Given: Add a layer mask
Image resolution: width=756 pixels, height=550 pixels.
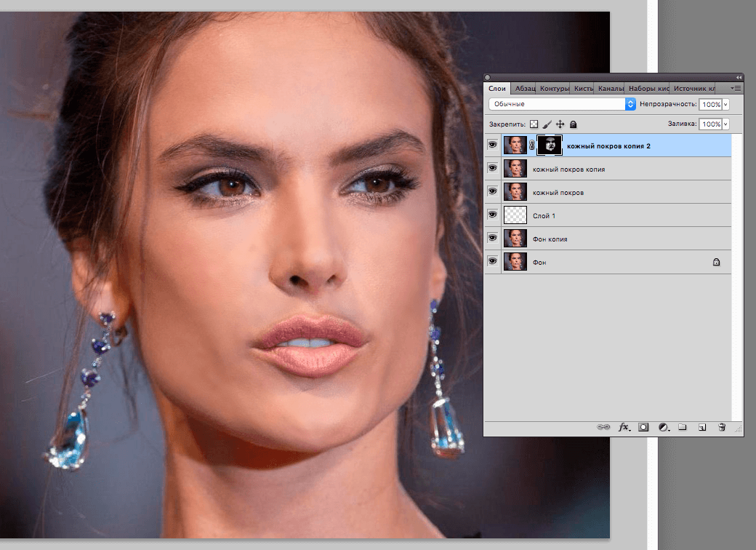Looking at the screenshot, I should pos(643,427).
